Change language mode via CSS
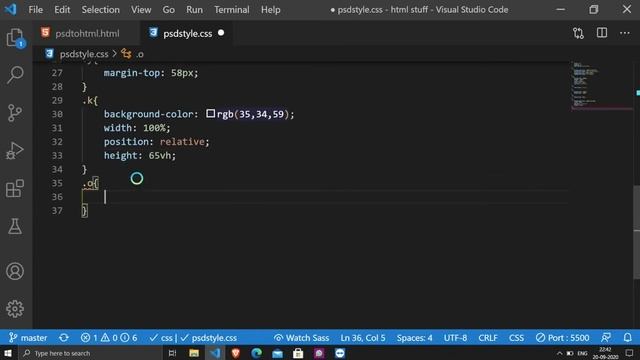The height and width of the screenshot is (360, 640). click(516, 338)
